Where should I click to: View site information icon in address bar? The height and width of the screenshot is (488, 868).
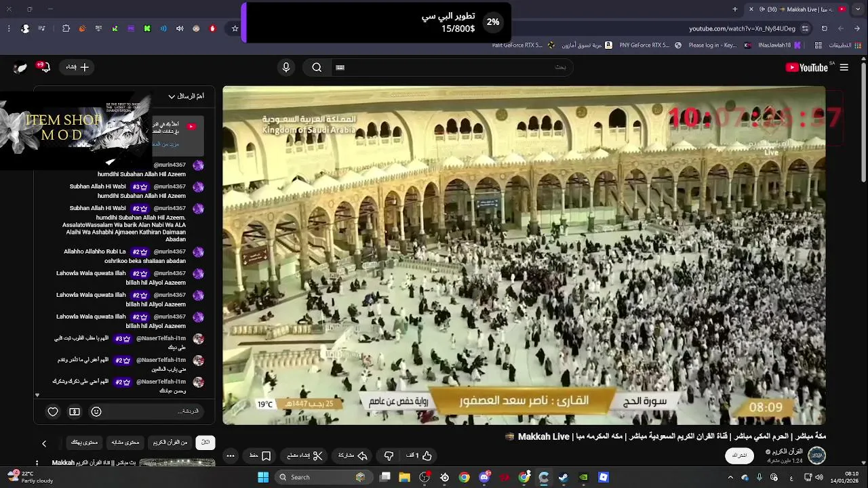pos(805,28)
